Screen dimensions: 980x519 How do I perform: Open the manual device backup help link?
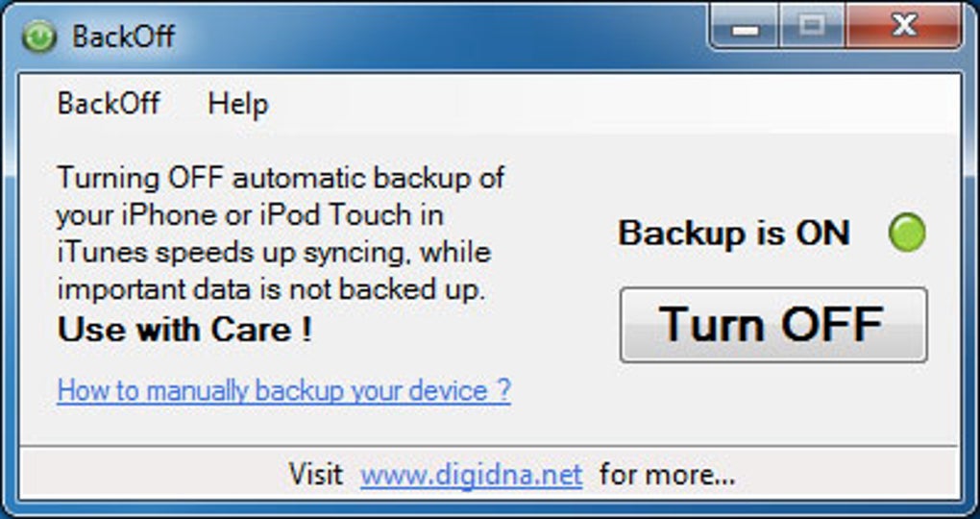(x=283, y=391)
